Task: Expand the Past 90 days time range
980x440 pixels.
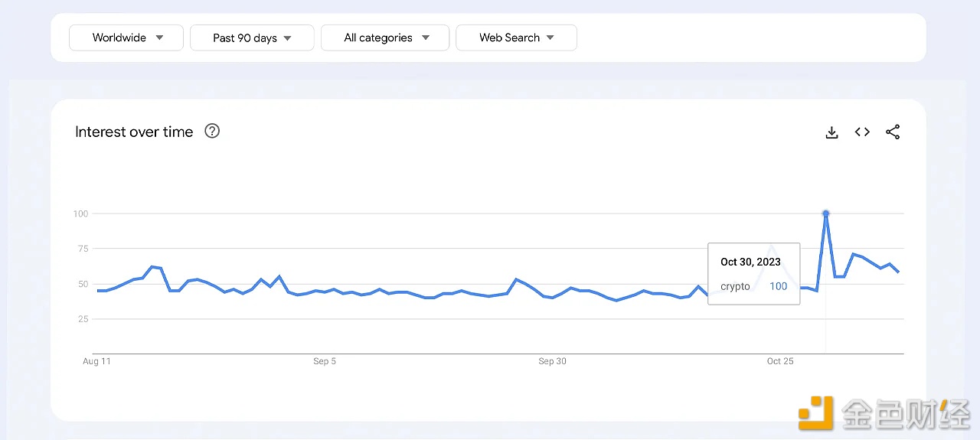Action: pos(252,37)
